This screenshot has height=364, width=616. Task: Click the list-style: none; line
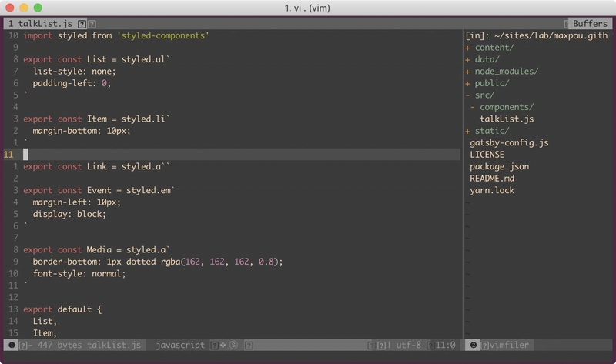coord(74,72)
